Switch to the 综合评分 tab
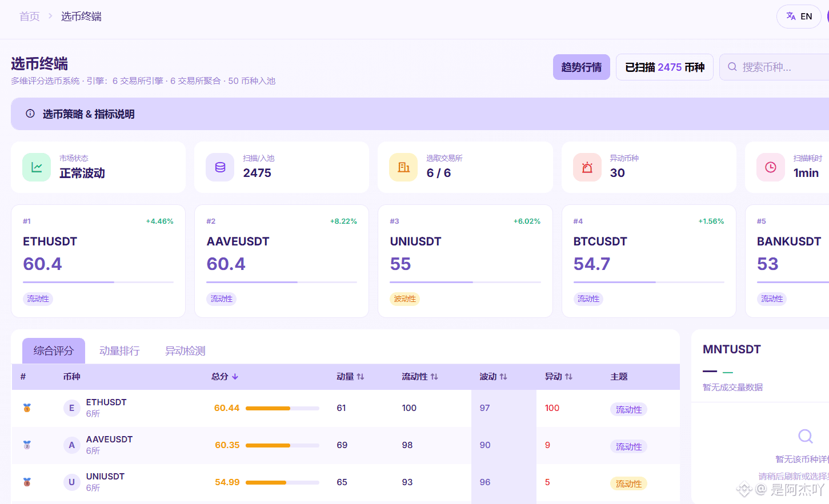 pyautogui.click(x=54, y=350)
